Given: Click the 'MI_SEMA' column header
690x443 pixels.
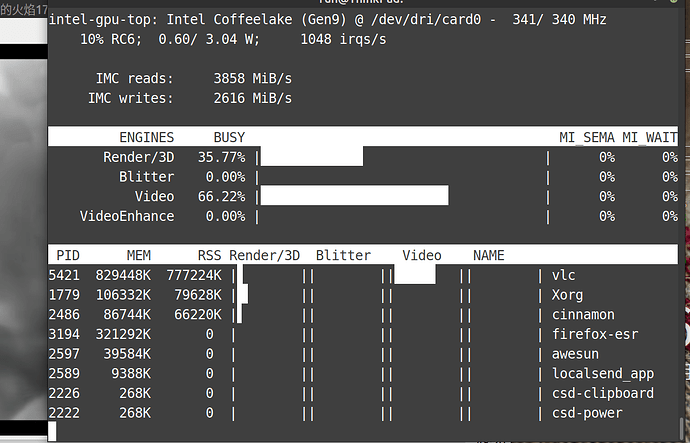Looking at the screenshot, I should pos(587,138).
